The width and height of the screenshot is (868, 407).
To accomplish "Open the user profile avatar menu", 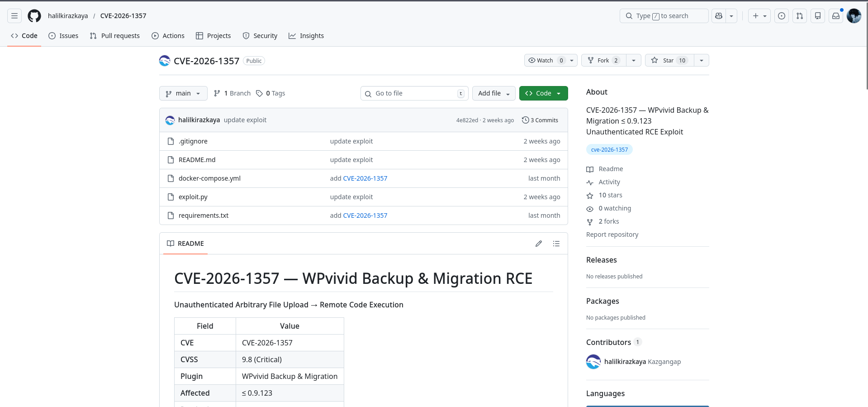I will (854, 16).
